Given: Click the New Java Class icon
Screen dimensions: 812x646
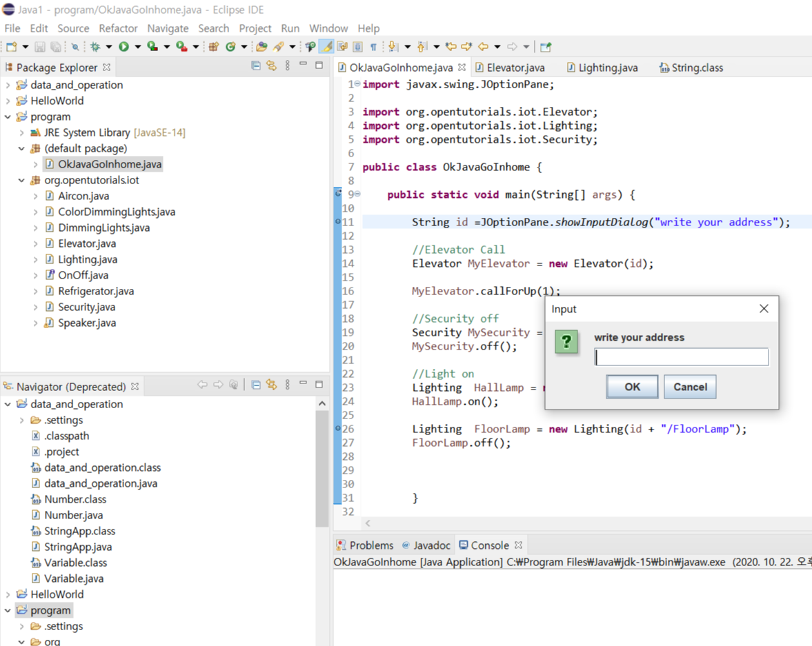Looking at the screenshot, I should coord(230,47).
